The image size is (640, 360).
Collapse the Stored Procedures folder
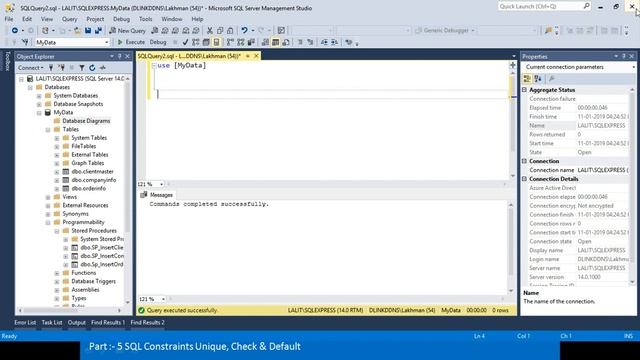point(57,231)
